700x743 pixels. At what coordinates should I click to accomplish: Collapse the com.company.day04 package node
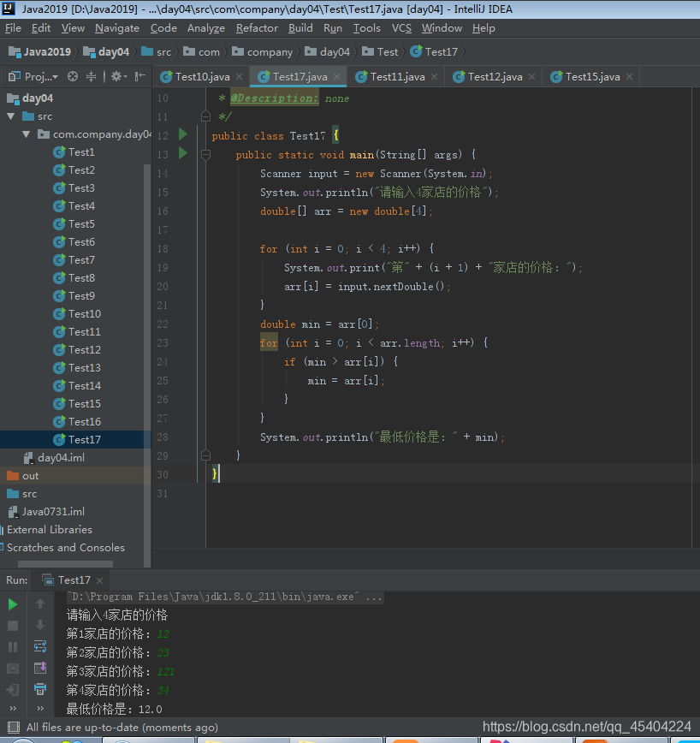pos(27,134)
